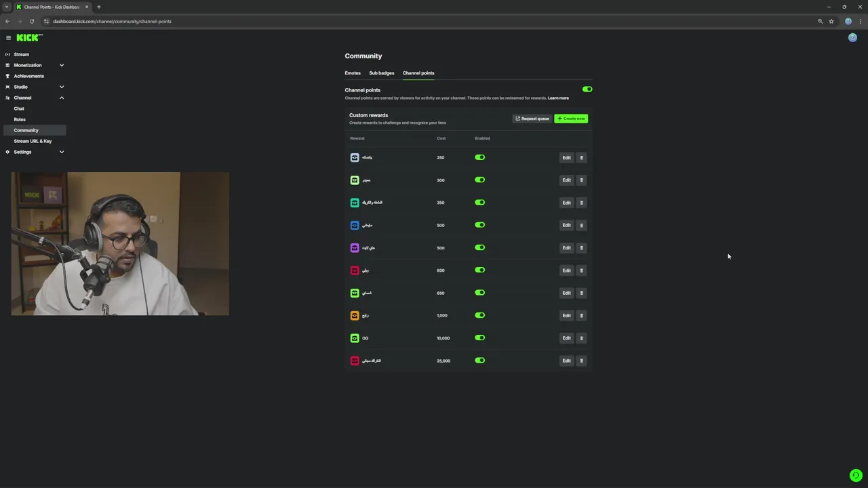Select Community in the sidebar
The height and width of the screenshot is (488, 868).
(34, 130)
